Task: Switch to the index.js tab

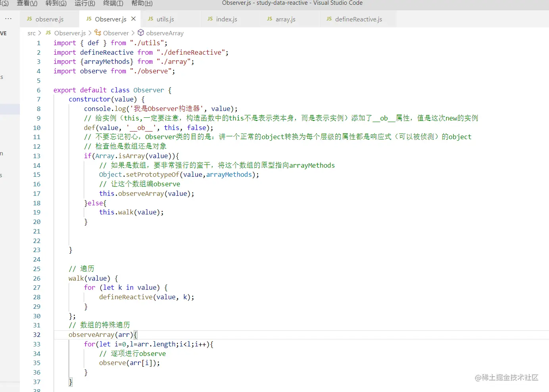Action: [x=227, y=19]
